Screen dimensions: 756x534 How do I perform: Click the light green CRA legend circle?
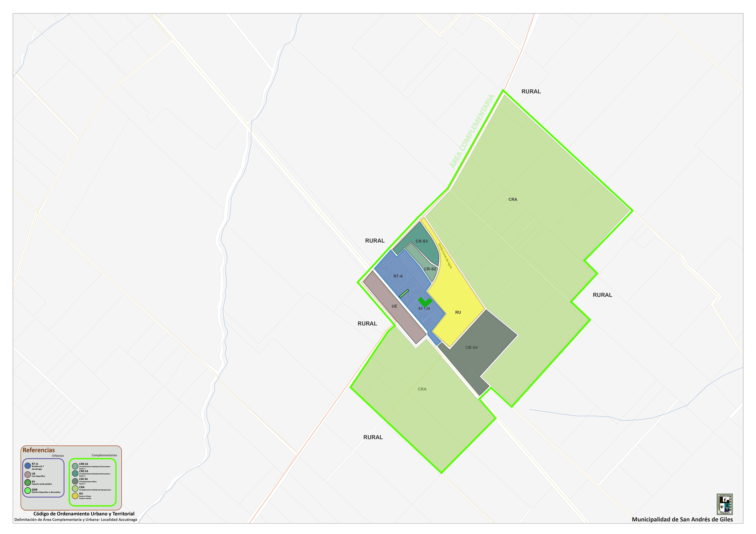pyautogui.click(x=75, y=489)
